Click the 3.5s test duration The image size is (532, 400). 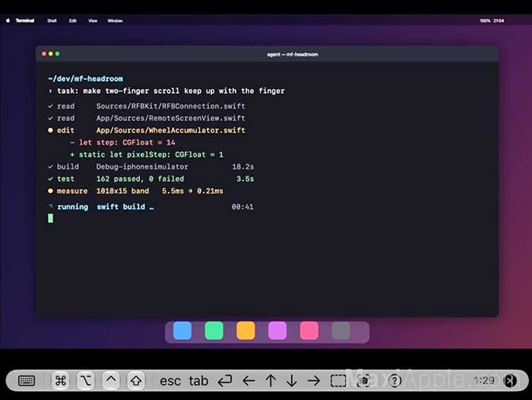245,179
